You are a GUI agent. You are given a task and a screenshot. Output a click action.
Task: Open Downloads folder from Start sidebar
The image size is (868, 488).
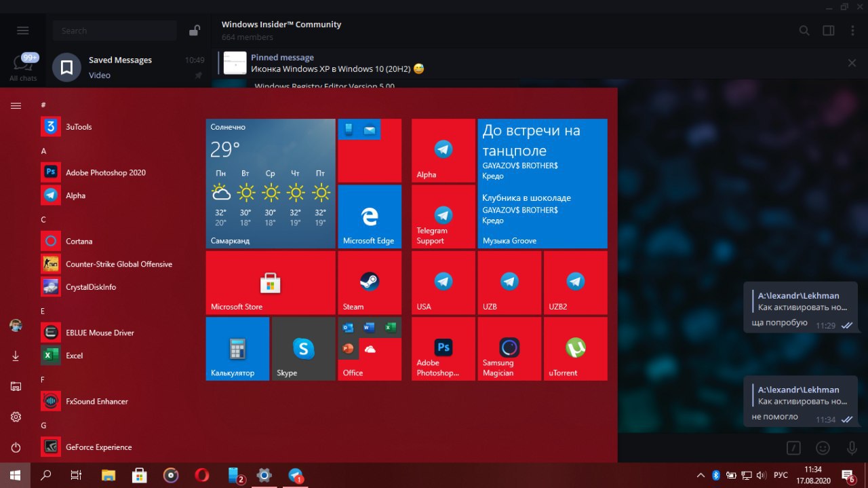point(16,356)
